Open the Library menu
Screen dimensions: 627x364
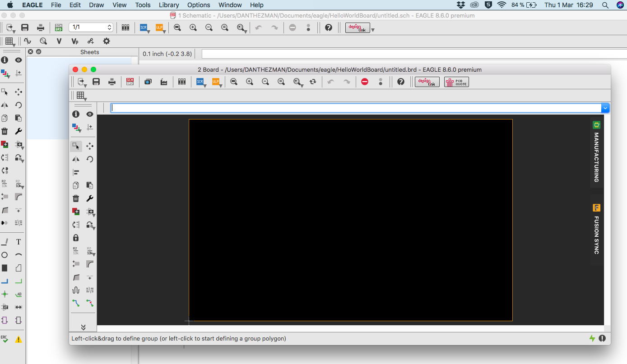pos(169,5)
